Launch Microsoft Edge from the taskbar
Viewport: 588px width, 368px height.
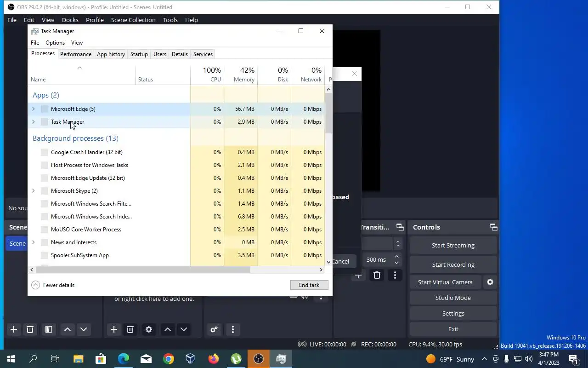coord(124,359)
